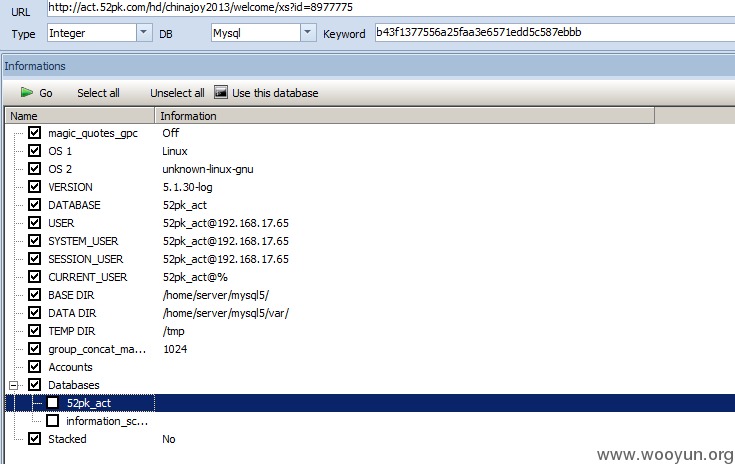Click the DATABASE row value 52pk_act

pos(185,205)
